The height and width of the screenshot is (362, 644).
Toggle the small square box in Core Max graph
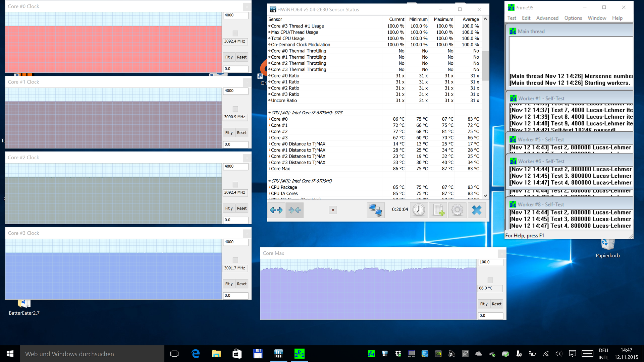[490, 280]
